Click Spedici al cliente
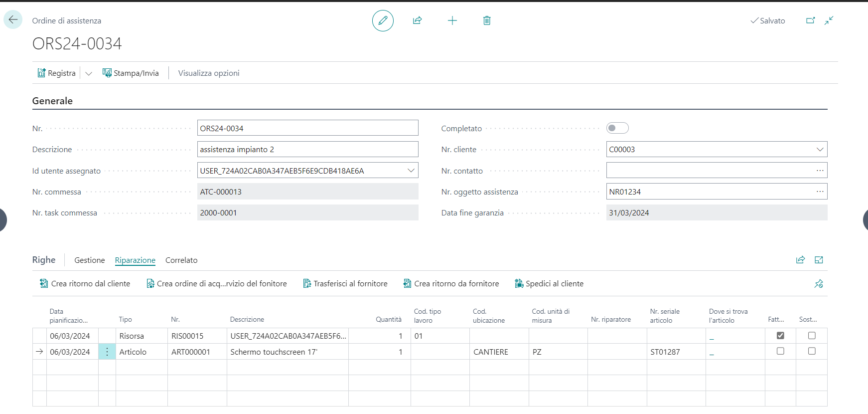The image size is (868, 414). tap(549, 283)
